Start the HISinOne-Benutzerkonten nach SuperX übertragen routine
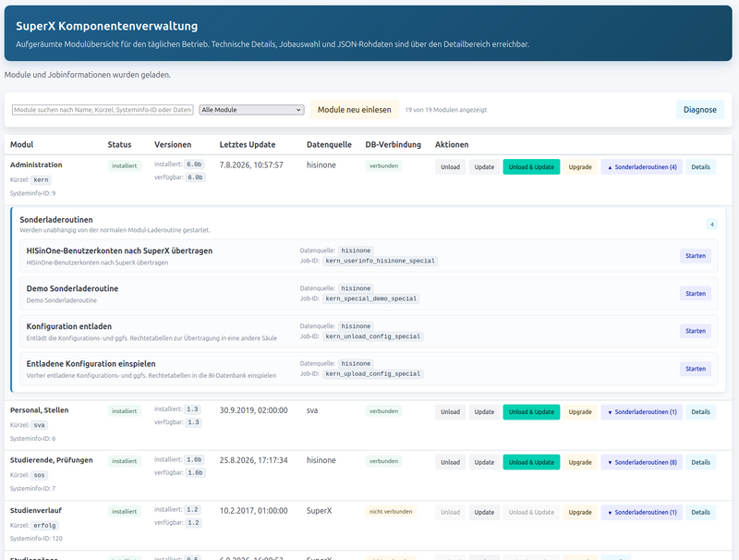Image resolution: width=739 pixels, height=560 pixels. (696, 256)
